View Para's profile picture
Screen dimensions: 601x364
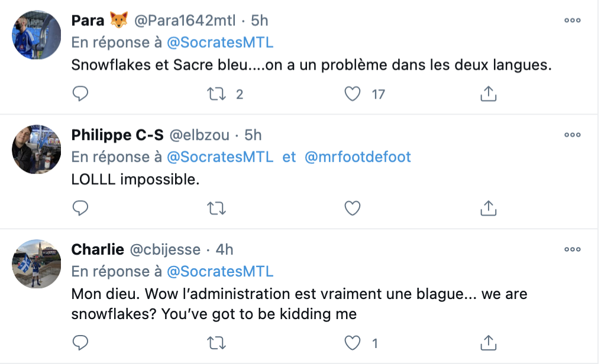(37, 35)
